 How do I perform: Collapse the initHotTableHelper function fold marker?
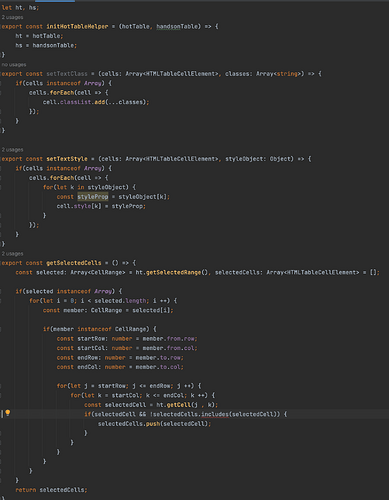point(1,26)
